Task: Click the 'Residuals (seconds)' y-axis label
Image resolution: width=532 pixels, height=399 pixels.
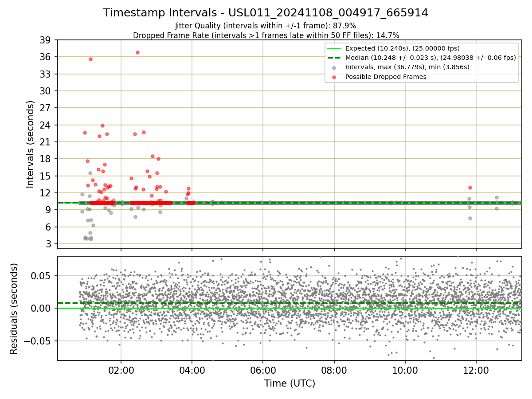Action: point(14,308)
